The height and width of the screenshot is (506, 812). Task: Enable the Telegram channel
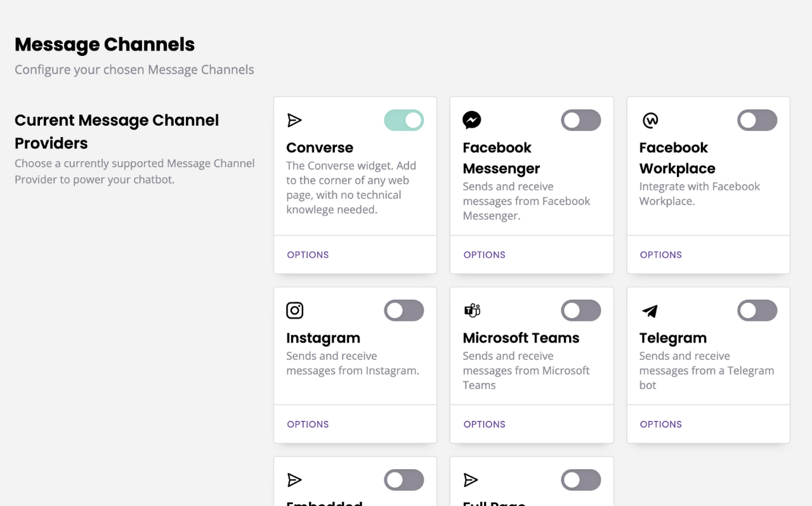pos(757,310)
